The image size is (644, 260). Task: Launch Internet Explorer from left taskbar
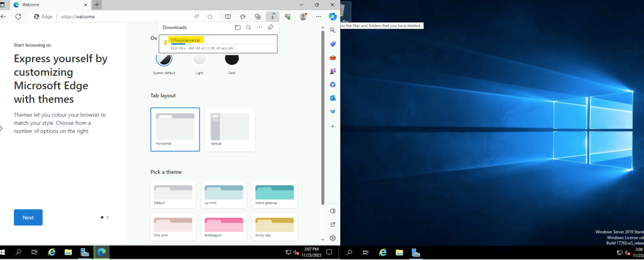click(52, 252)
